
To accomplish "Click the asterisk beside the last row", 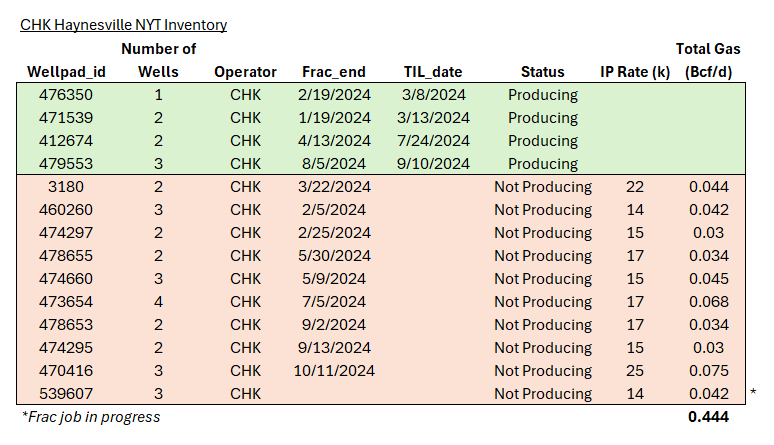I will click(752, 394).
